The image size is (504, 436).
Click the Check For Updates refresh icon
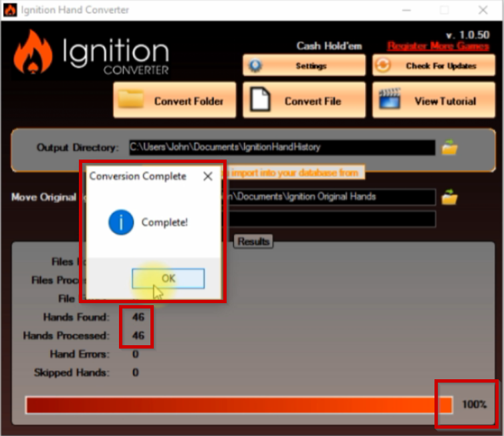(x=383, y=65)
